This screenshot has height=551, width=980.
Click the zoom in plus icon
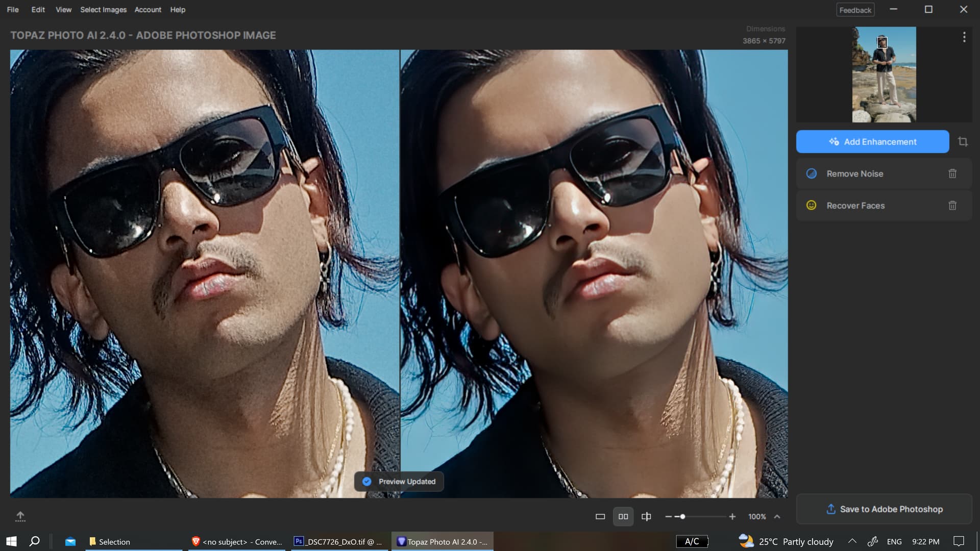(x=732, y=516)
